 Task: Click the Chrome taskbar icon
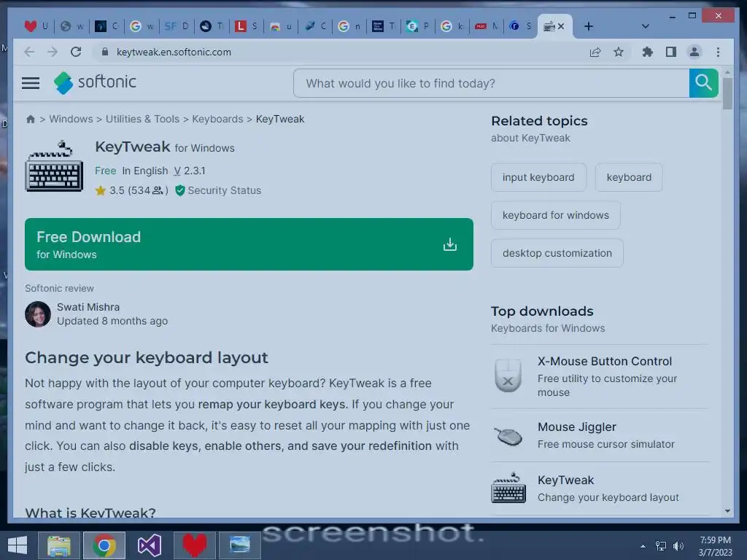(x=104, y=545)
